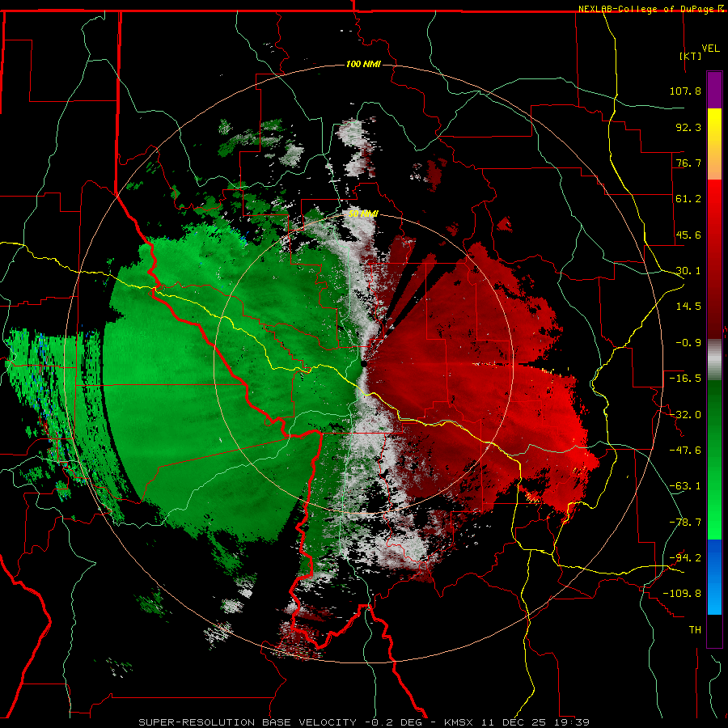This screenshot has width=728, height=728.
Task: Select the 92.3 legend value
Action: point(688,127)
